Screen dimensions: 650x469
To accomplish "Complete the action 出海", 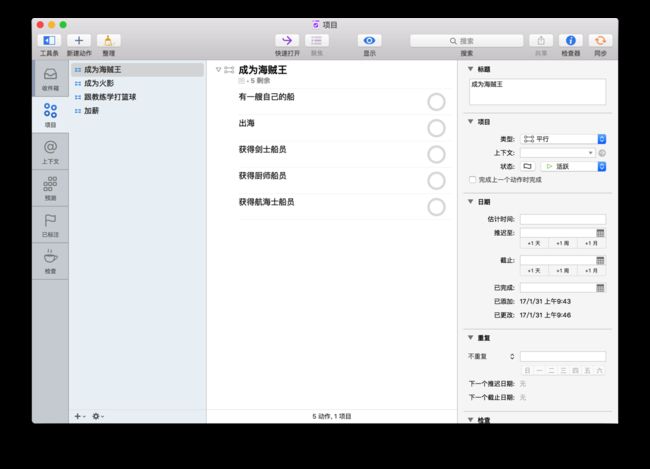I will pos(436,128).
